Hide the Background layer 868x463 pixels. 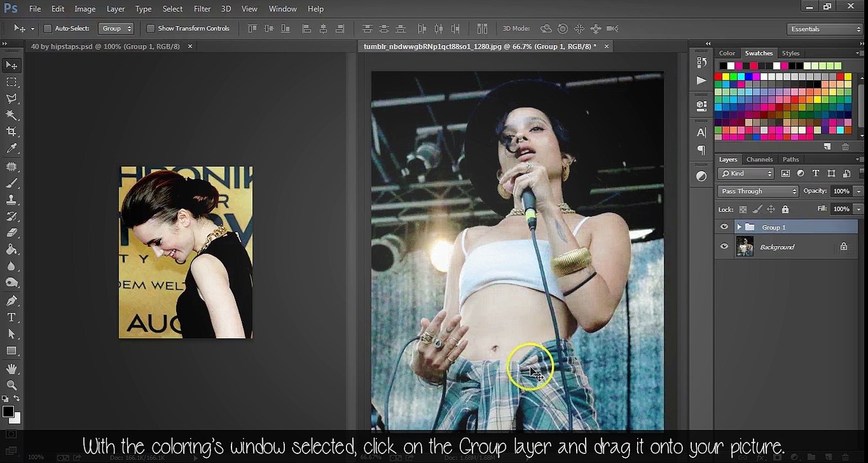(x=725, y=247)
